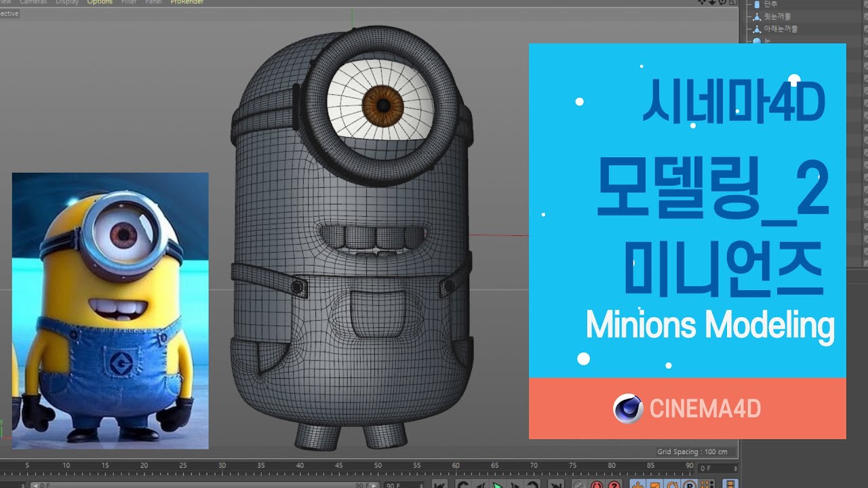This screenshot has height=488, width=868.
Task: Click the polygon icon of 윗눈꺼풀 object
Action: coord(757,17)
